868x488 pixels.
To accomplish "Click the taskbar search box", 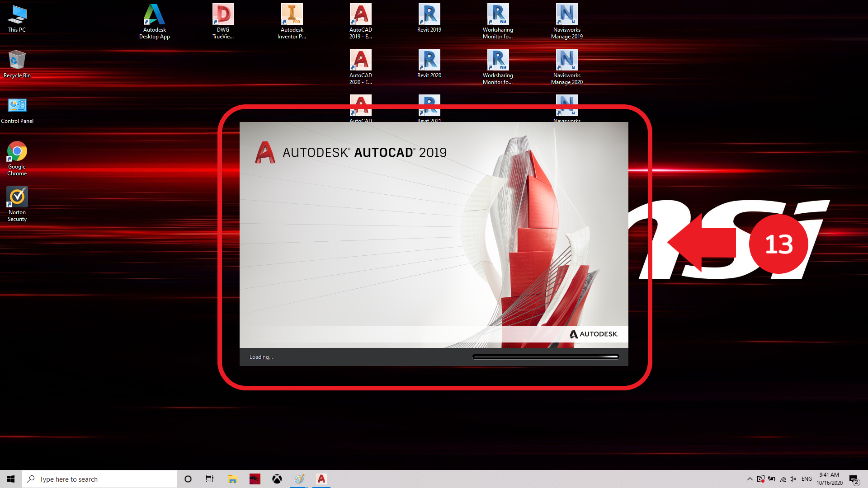I will 99,479.
